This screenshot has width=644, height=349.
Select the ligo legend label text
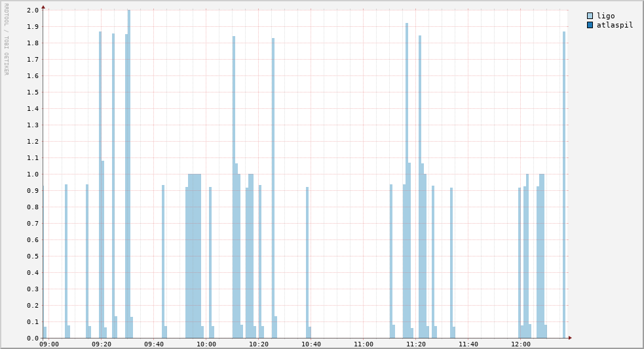(605, 16)
